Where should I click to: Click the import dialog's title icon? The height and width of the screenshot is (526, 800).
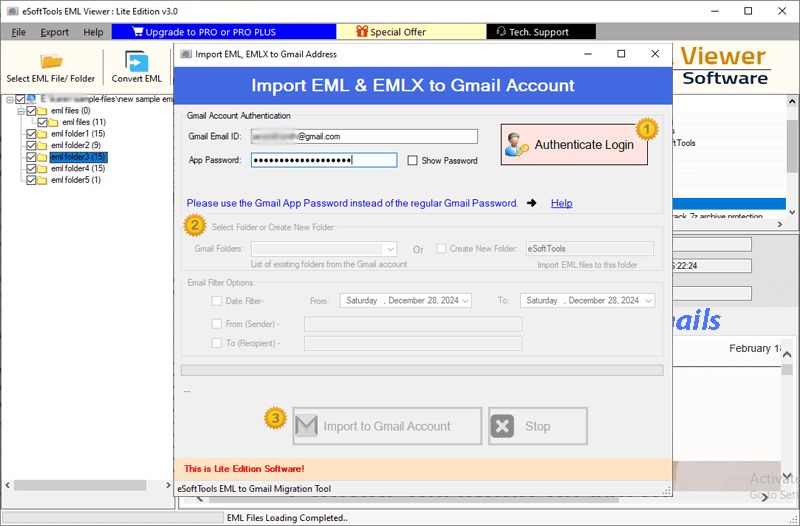tap(186, 54)
